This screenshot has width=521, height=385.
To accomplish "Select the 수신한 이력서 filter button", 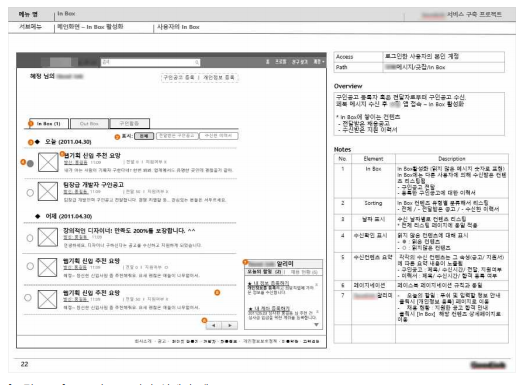I will coord(218,136).
